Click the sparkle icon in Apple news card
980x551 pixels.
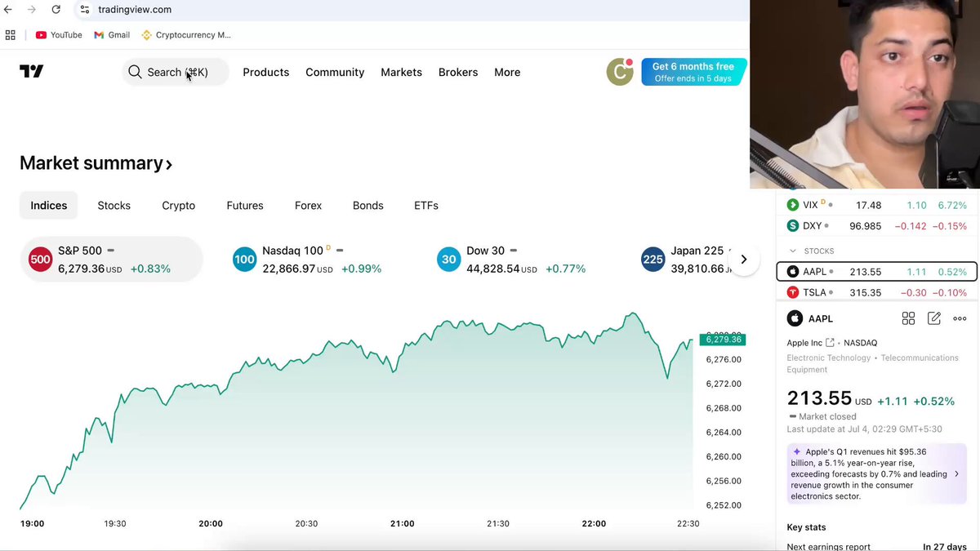797,451
